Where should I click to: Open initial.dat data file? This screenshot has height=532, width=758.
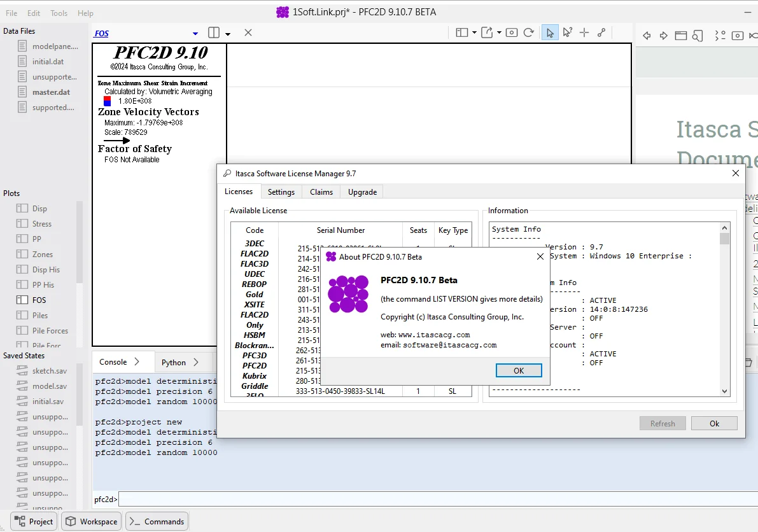point(48,61)
